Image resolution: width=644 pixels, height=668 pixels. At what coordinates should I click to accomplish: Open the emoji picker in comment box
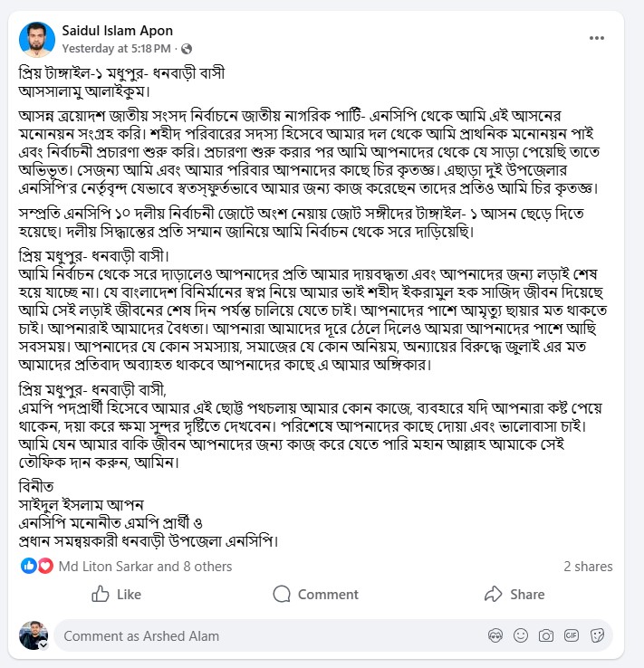point(520,636)
